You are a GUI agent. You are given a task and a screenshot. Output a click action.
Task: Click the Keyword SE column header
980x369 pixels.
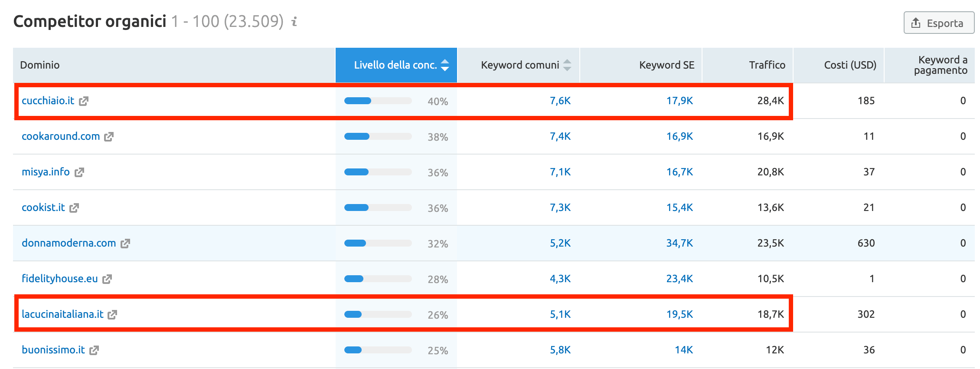tap(666, 65)
